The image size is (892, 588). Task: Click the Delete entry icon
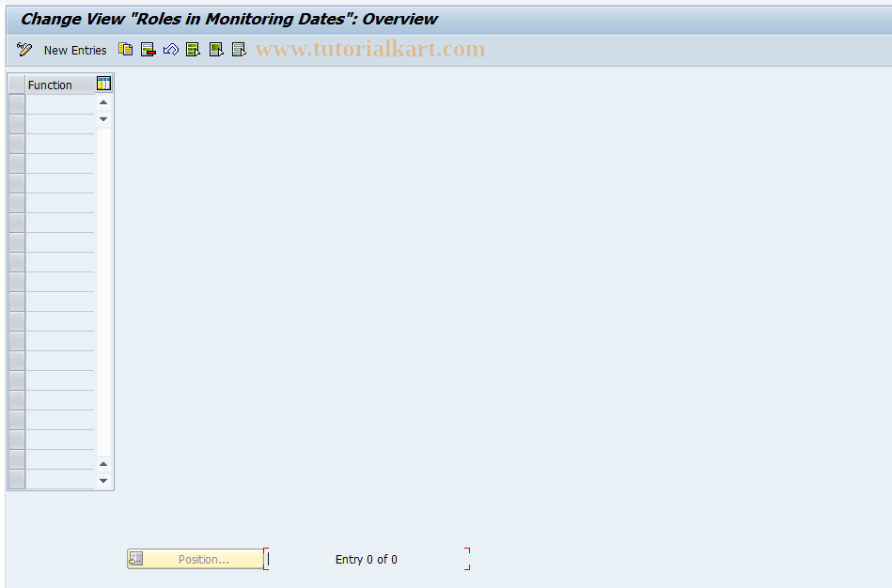[x=148, y=50]
